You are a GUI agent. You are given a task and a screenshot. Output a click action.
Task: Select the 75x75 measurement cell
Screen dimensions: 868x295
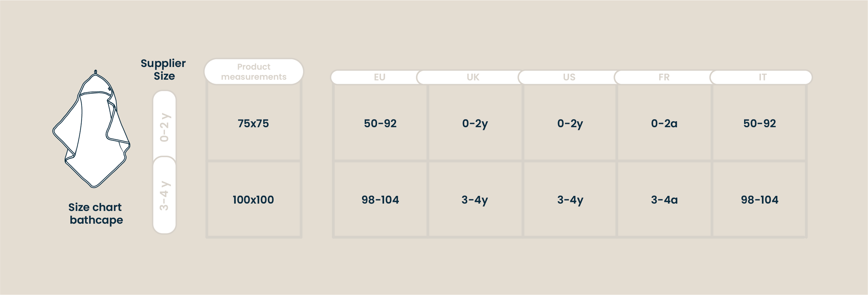click(254, 123)
